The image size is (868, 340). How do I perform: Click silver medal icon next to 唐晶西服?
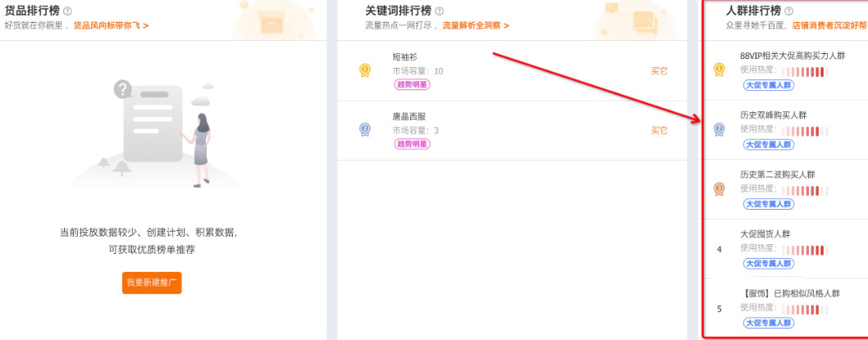365,129
